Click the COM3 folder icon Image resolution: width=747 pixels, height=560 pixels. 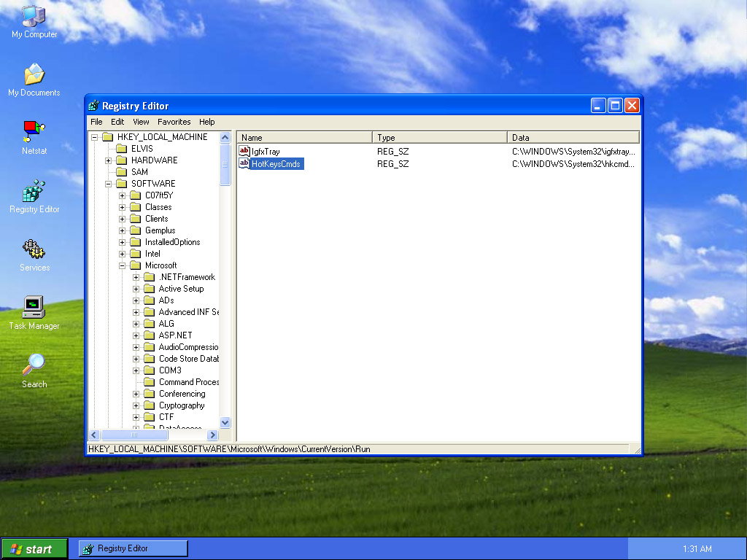click(x=149, y=370)
